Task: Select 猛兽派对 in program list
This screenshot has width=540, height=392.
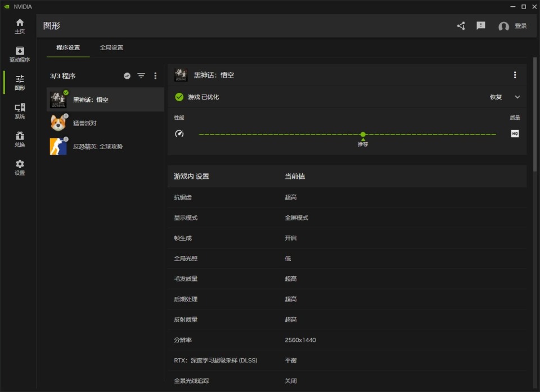Action: (85, 123)
